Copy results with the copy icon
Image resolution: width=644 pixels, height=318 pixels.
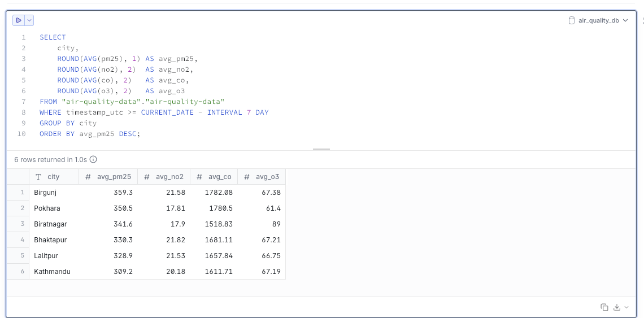pos(604,307)
